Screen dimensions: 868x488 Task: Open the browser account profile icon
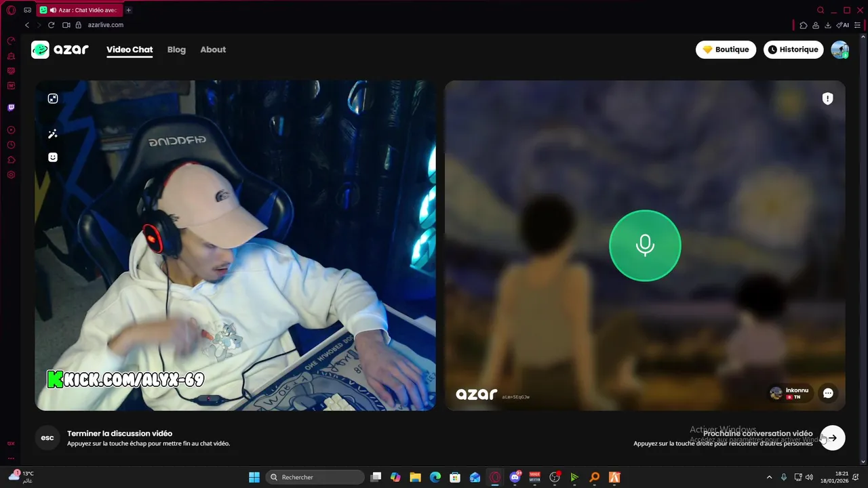pos(816,25)
